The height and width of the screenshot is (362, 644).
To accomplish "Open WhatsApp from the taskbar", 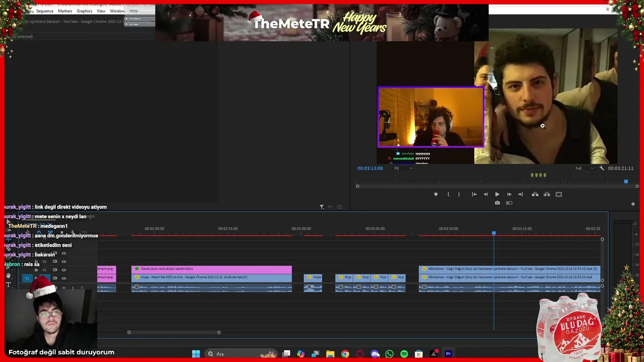I will [x=389, y=354].
